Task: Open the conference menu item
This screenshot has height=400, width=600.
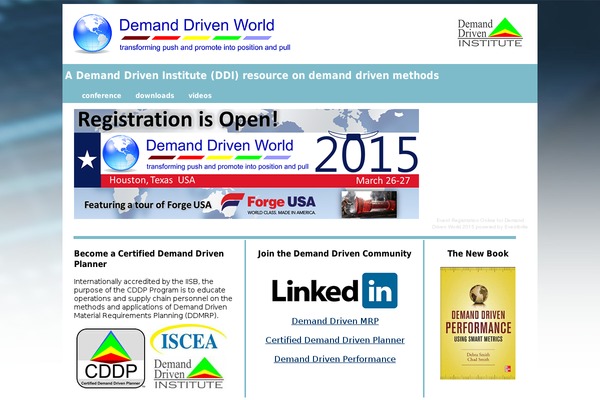Action: click(101, 95)
